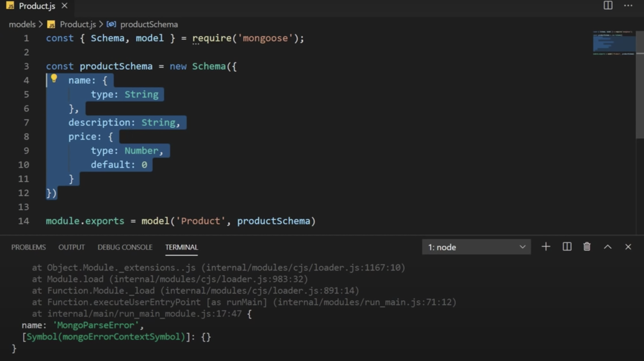Close the Product.js editor tab
The image size is (644, 361).
click(x=64, y=6)
